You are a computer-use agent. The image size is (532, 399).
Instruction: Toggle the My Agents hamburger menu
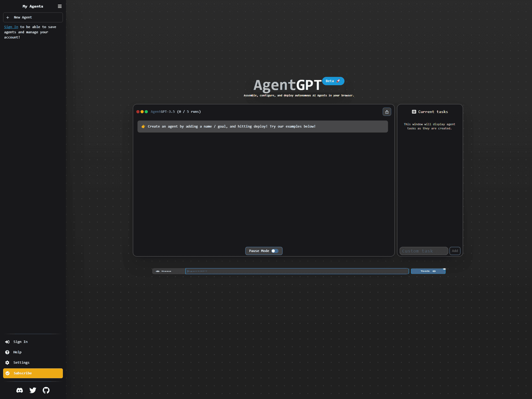point(60,6)
